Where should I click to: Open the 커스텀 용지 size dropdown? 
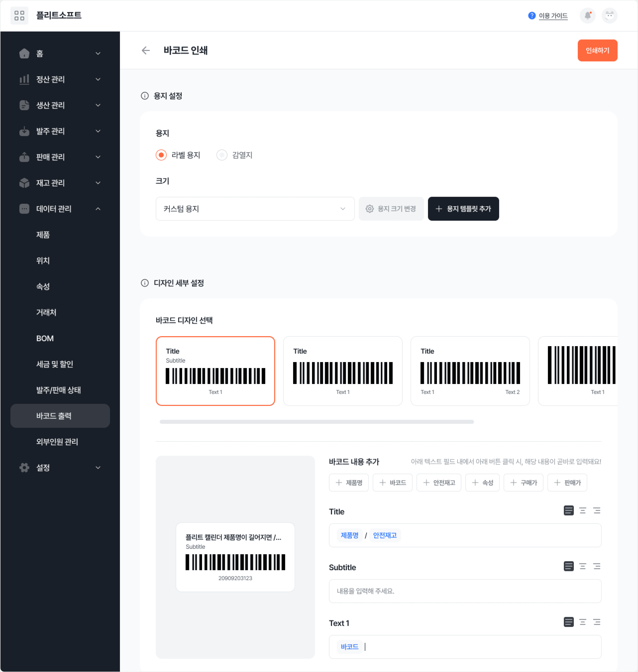tap(255, 209)
